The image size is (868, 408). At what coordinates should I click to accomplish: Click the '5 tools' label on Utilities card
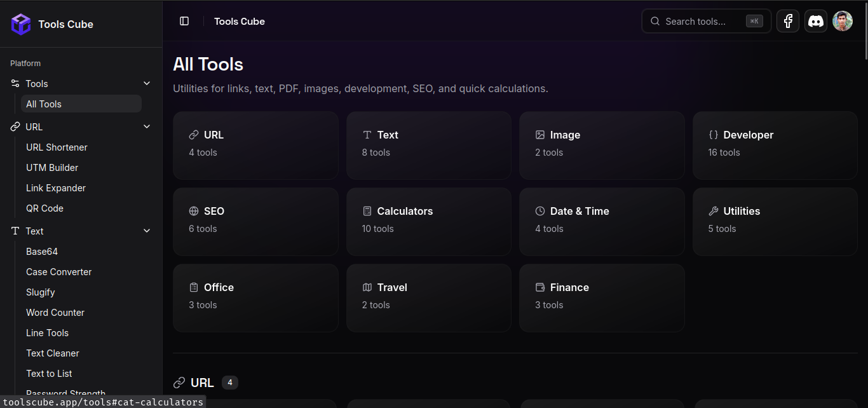point(722,229)
